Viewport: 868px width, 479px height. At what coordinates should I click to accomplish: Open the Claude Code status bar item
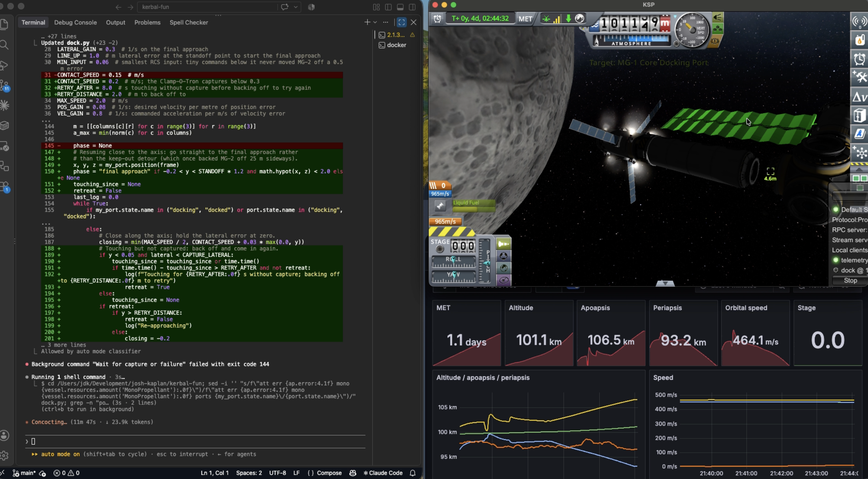[383, 473]
